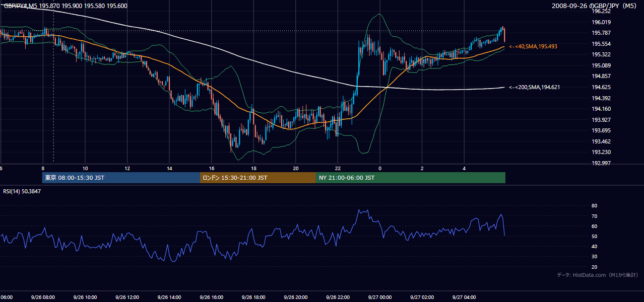Screen dimensions: 644x302
Task: Click the bottom date label 9/26 14:00
Action: pyautogui.click(x=169, y=297)
